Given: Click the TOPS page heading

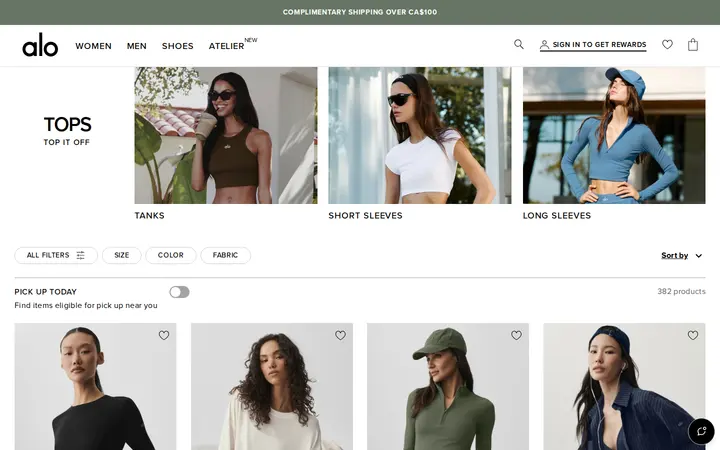Looking at the screenshot, I should point(68,124).
